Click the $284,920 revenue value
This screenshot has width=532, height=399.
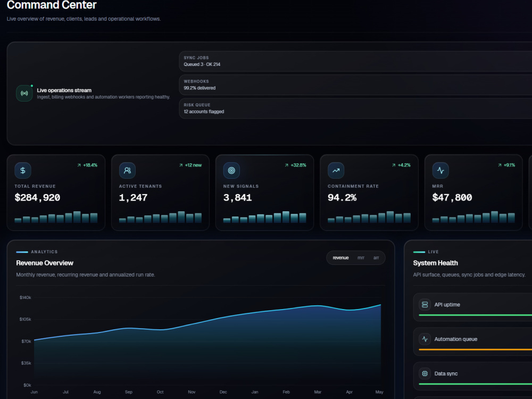[x=37, y=197]
